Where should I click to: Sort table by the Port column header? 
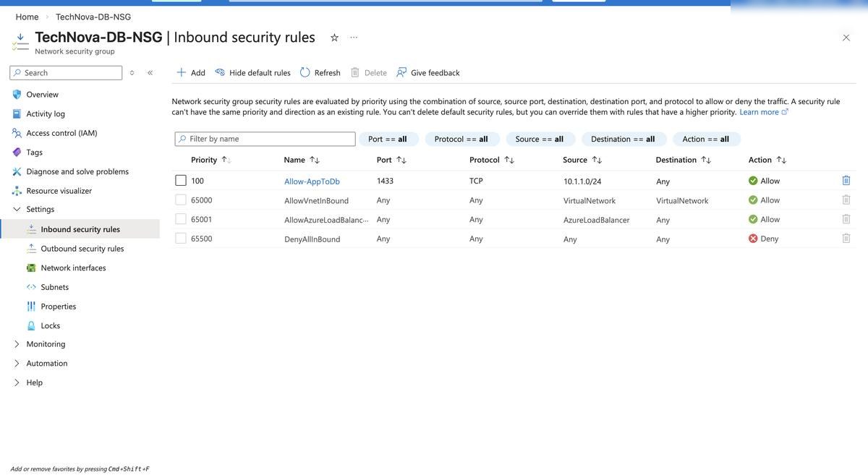391,160
